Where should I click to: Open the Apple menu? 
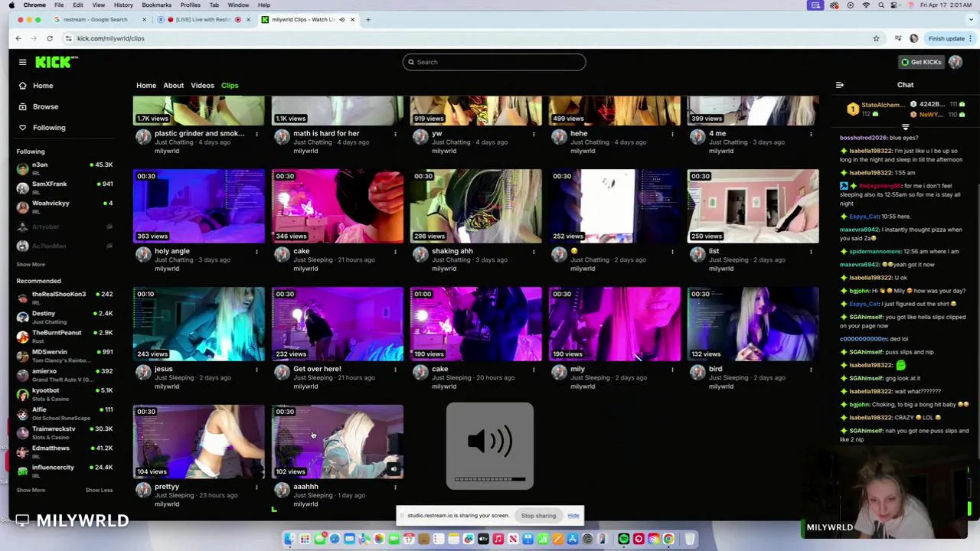point(10,5)
